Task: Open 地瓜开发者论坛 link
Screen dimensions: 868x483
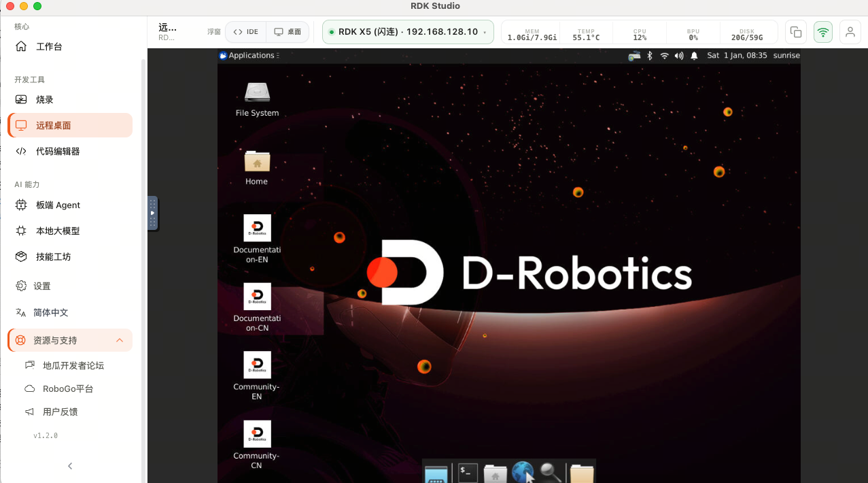Action: pos(73,365)
